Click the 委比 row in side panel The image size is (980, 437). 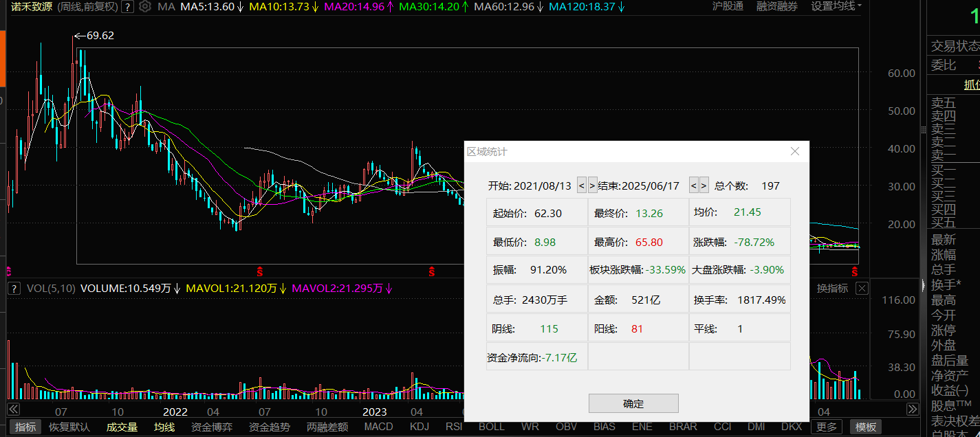coord(954,65)
